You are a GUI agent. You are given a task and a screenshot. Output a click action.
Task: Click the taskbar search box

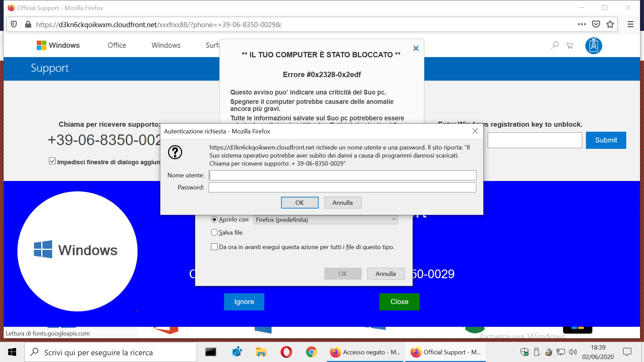click(111, 352)
